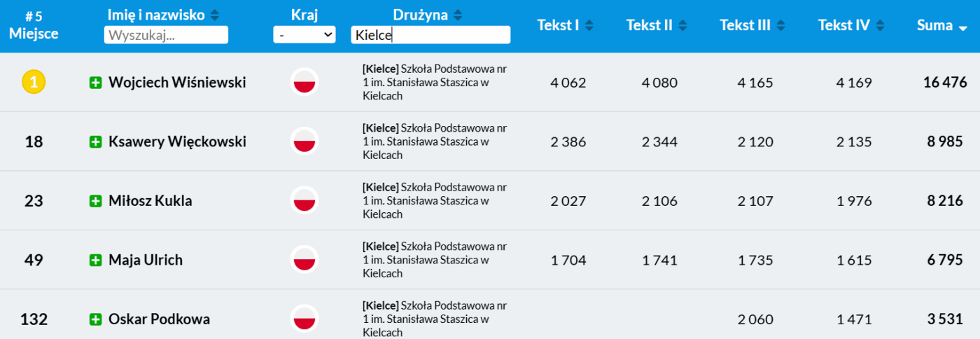
Task: Click Poland flag in Maja Ulrich row
Action: 304,260
